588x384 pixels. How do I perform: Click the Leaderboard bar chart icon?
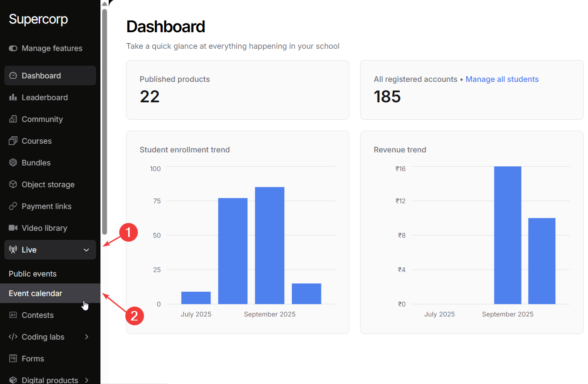click(x=13, y=98)
